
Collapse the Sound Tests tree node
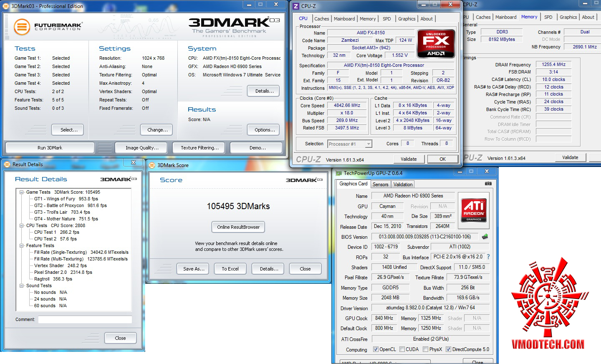click(22, 286)
